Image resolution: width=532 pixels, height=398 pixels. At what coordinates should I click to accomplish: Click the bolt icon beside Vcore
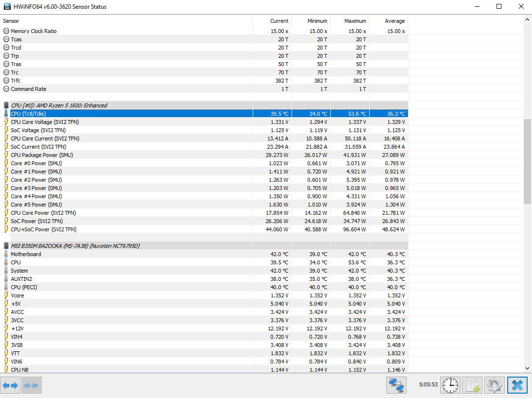click(6, 295)
